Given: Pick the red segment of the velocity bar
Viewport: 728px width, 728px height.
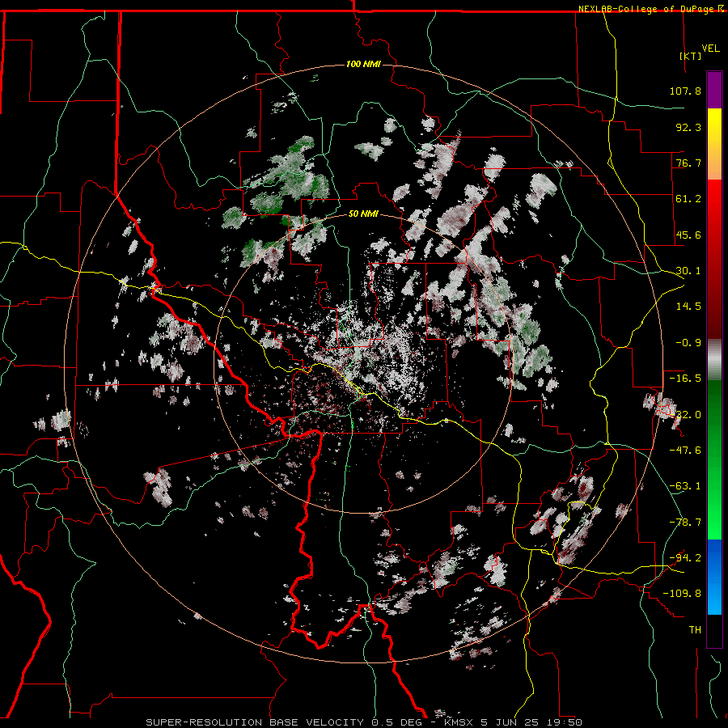Looking at the screenshot, I should coord(714,259).
